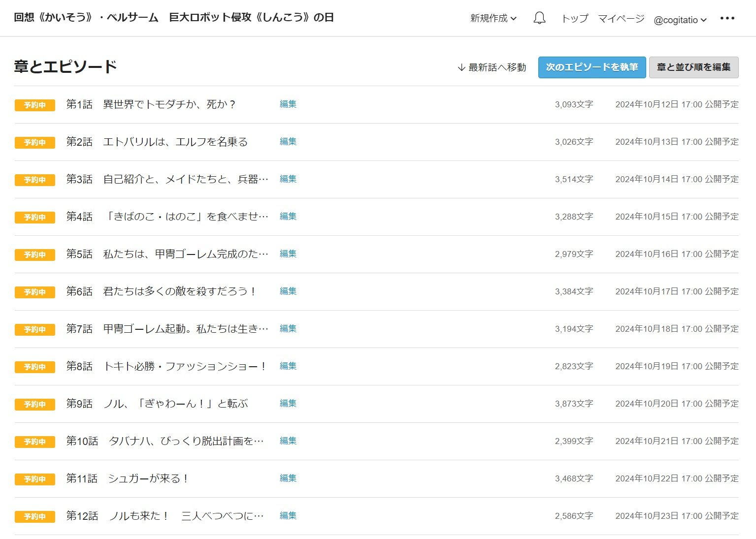Click 編集 link for 第9話
This screenshot has width=756, height=539.
(x=288, y=403)
